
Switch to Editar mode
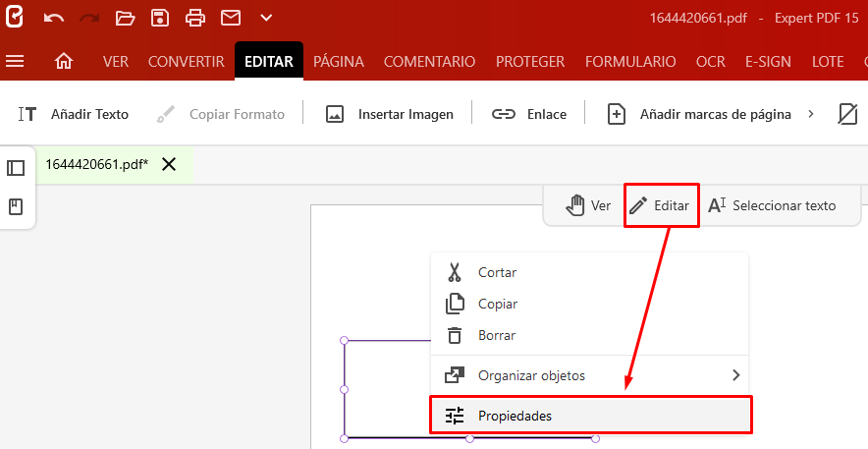tap(661, 205)
